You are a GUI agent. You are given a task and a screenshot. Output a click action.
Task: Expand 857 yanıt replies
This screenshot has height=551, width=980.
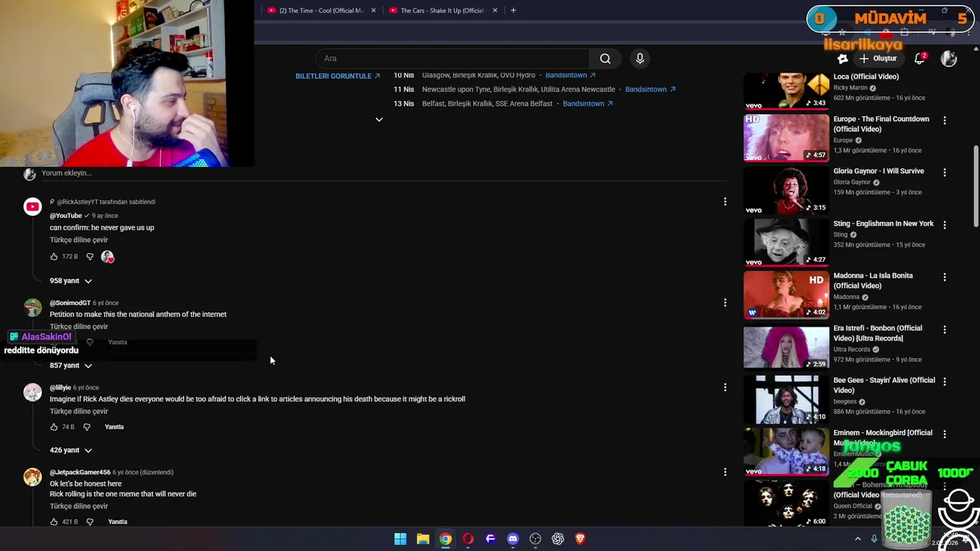(x=70, y=366)
